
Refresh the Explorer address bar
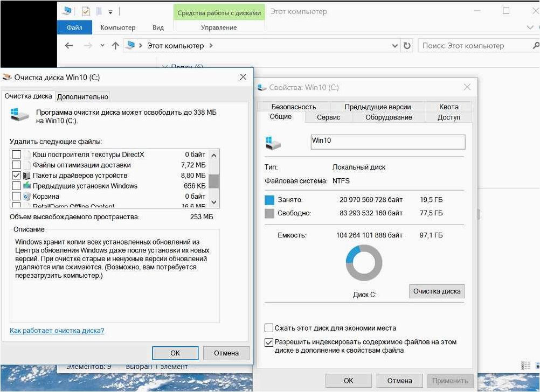407,45
